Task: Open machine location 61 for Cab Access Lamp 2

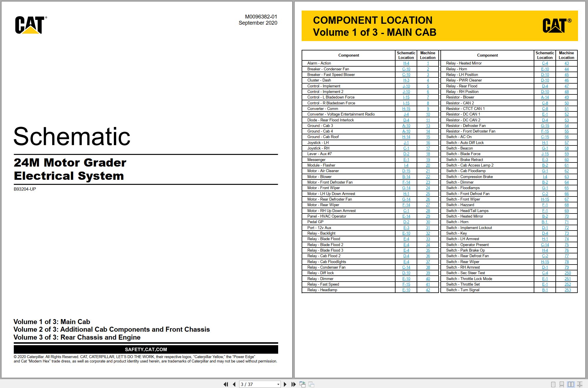Action: (x=567, y=165)
